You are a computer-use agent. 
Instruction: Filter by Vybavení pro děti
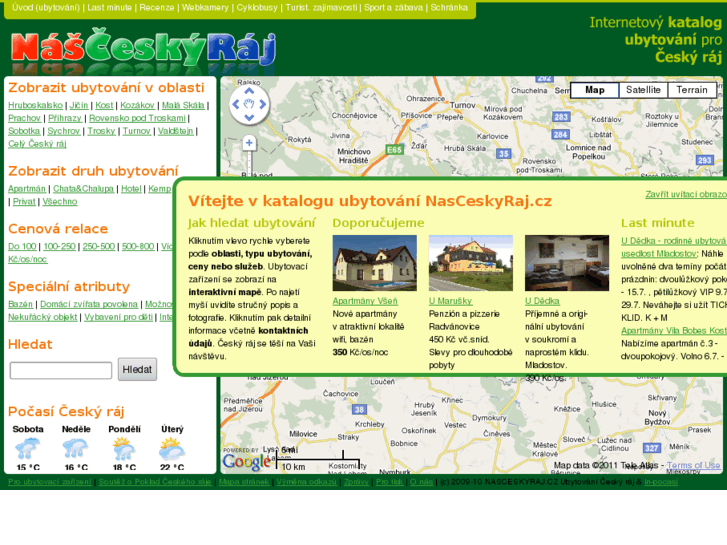[118, 317]
